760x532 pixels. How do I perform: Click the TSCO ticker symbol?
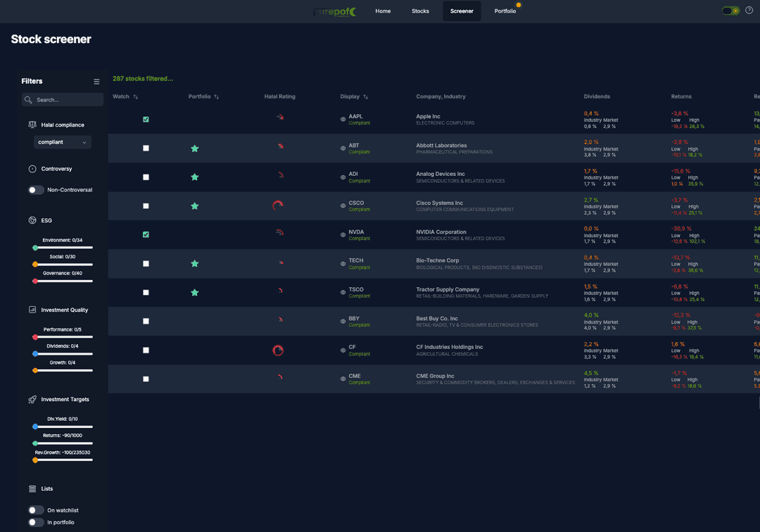click(x=356, y=289)
